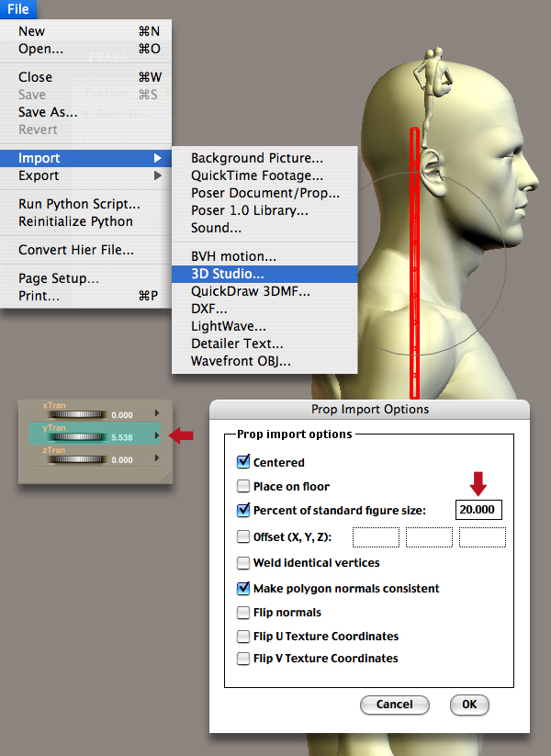The image size is (551, 756).
Task: Click the xTran dial slider
Action: (x=77, y=414)
